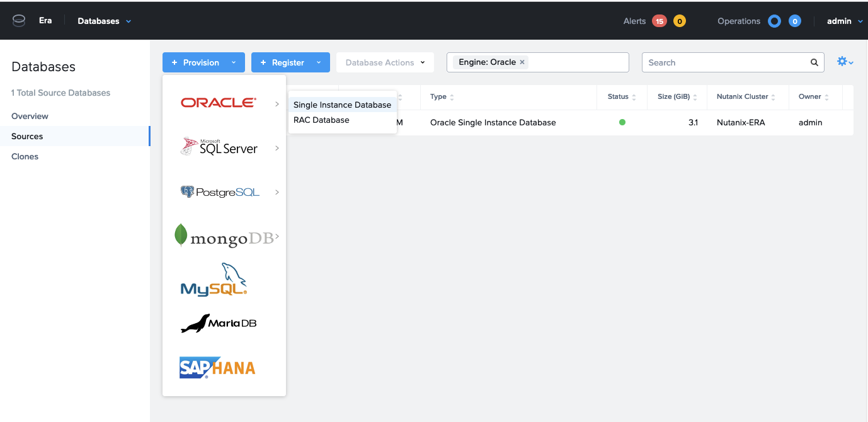
Task: Sort by Owner column arrows
Action: [827, 97]
